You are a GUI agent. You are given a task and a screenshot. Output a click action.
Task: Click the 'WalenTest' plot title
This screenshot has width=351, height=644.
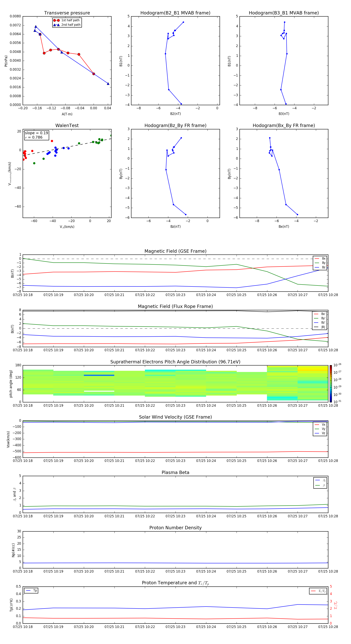point(67,125)
